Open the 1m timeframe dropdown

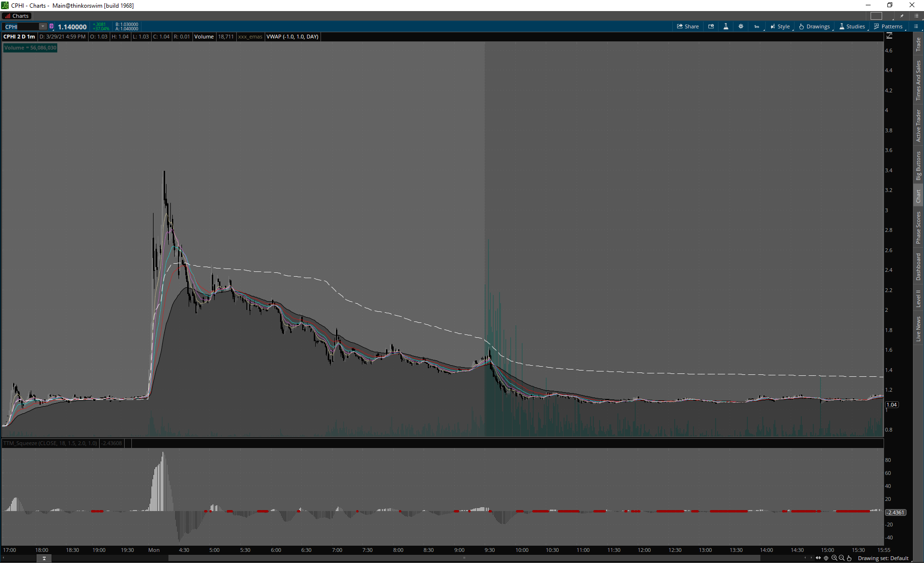click(x=757, y=26)
